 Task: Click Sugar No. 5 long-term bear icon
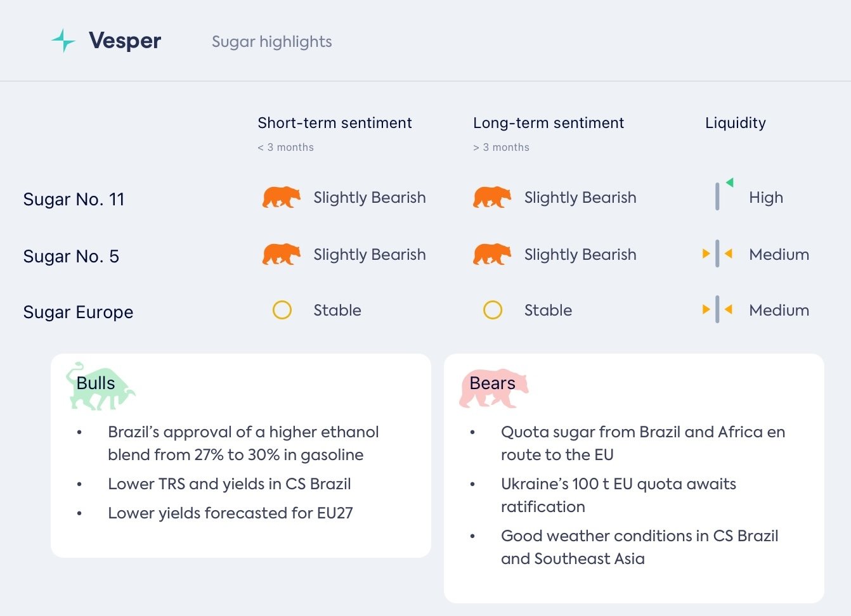click(x=492, y=254)
